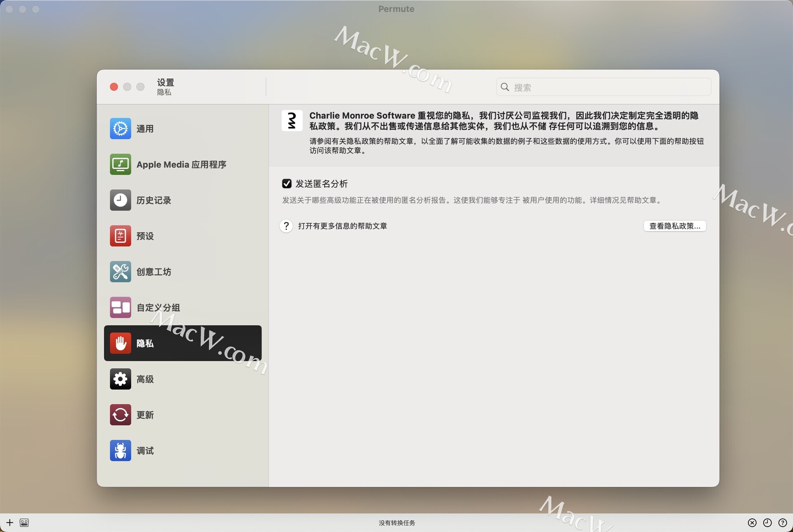Click the Permute window title
This screenshot has width=793, height=532.
click(396, 9)
